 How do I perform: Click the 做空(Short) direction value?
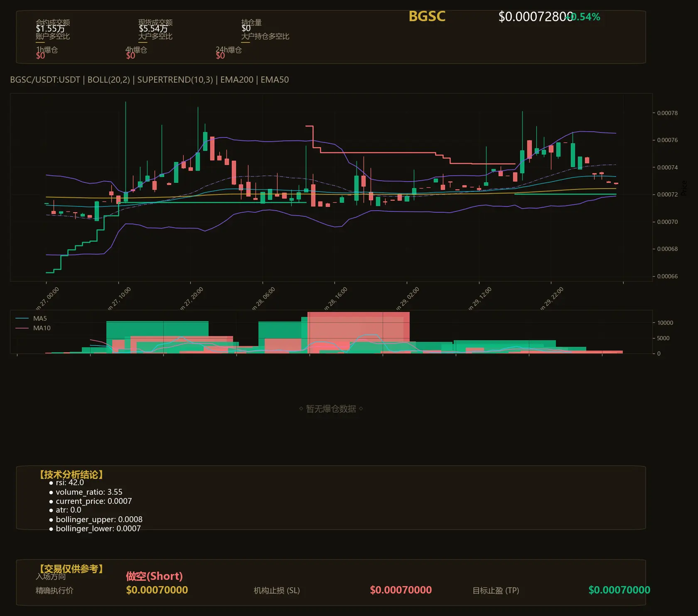point(154,576)
